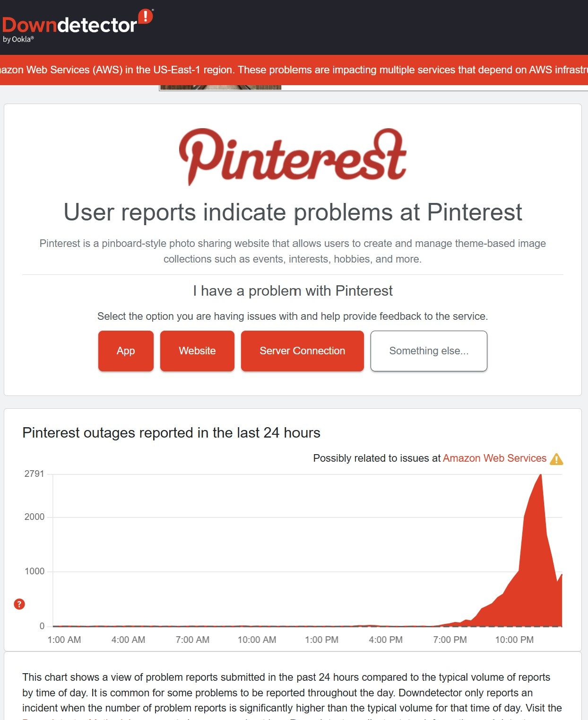Viewport: 588px width, 720px height.
Task: Click the 2791 value on the y-axis
Action: (34, 474)
